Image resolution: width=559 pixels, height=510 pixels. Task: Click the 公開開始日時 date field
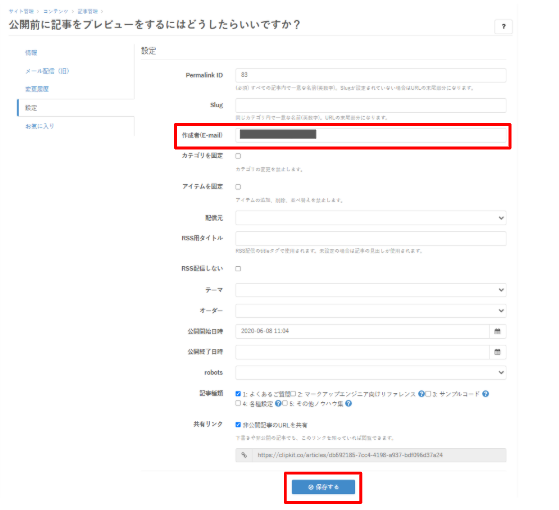(x=362, y=331)
